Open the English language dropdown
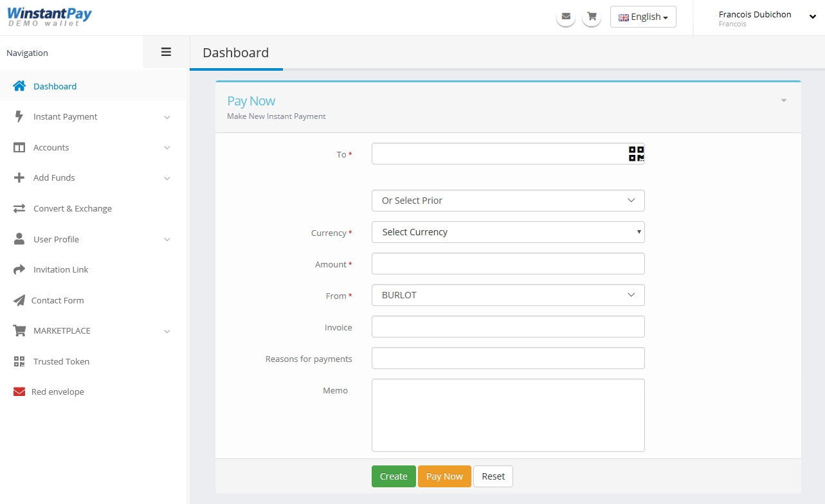825x504 pixels. pyautogui.click(x=643, y=17)
